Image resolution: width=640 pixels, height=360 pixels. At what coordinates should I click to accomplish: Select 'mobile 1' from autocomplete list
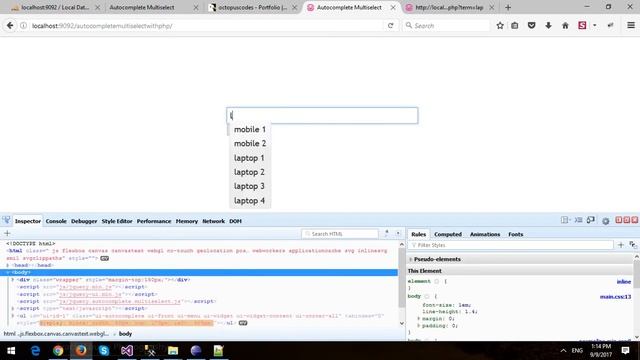click(250, 129)
